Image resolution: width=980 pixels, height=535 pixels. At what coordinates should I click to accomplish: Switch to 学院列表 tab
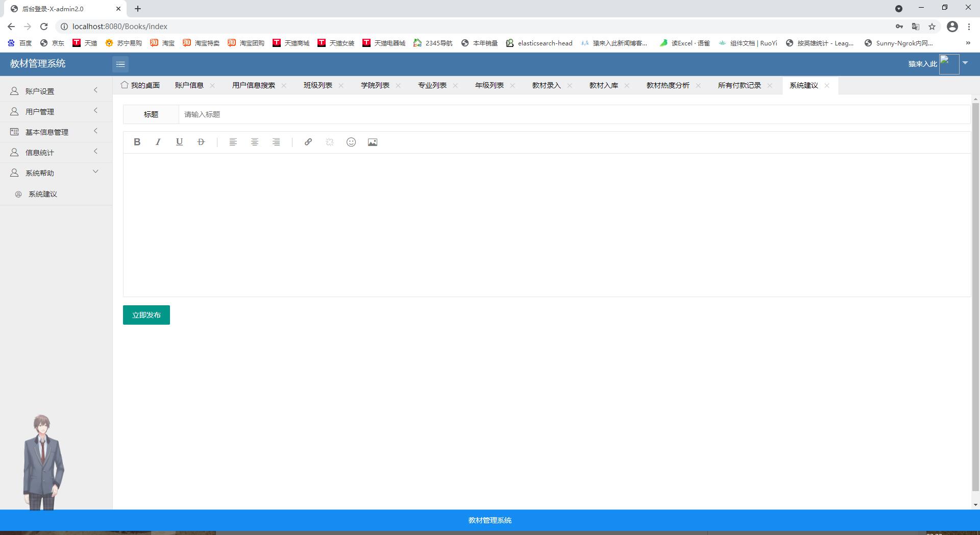coord(375,85)
